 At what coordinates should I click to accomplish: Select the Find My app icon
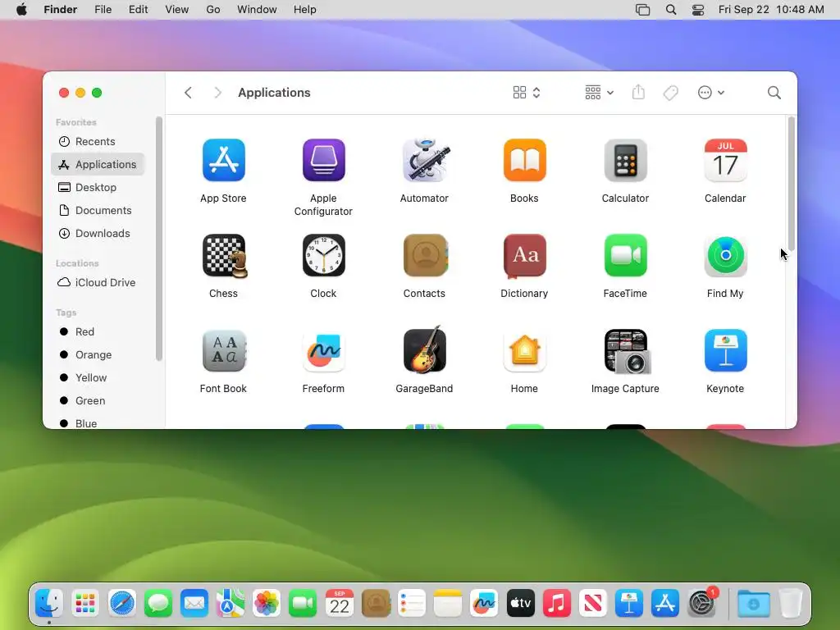pos(725,256)
